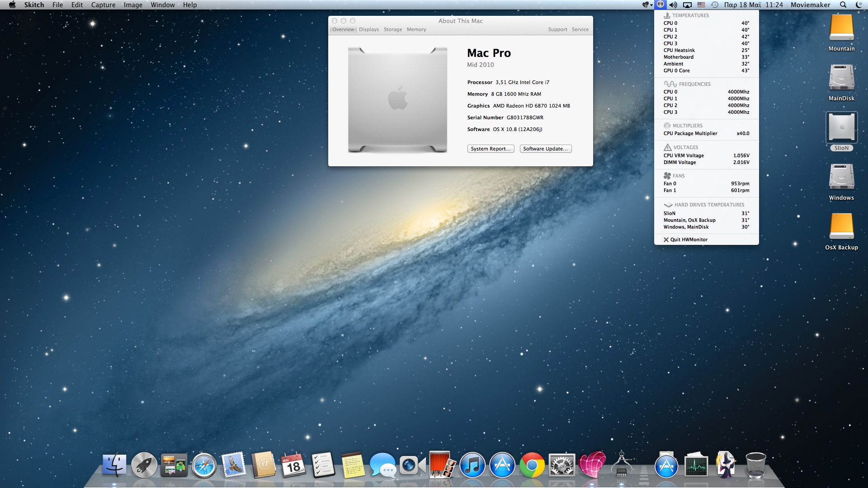This screenshot has width=868, height=488.
Task: Open Contacts address book in Dock
Action: pyautogui.click(x=264, y=465)
